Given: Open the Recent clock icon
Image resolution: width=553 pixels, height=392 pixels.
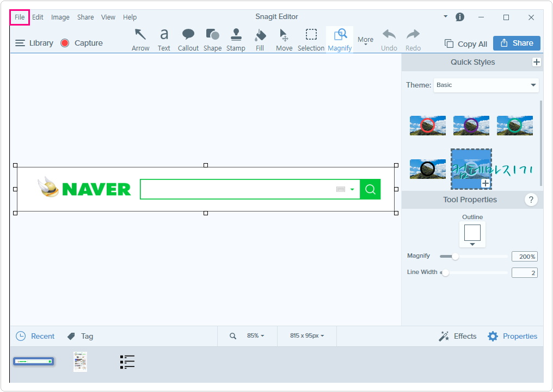Looking at the screenshot, I should pos(21,336).
